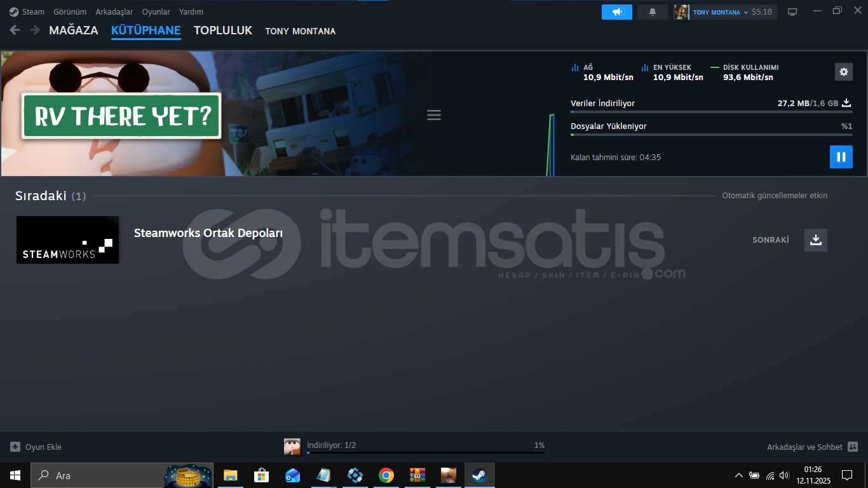Open the Windows notification center icon
The width and height of the screenshot is (868, 488).
click(x=847, y=475)
